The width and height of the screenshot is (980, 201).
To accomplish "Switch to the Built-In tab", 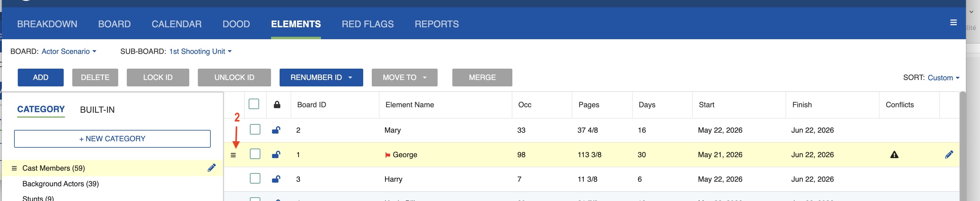I will [x=97, y=110].
